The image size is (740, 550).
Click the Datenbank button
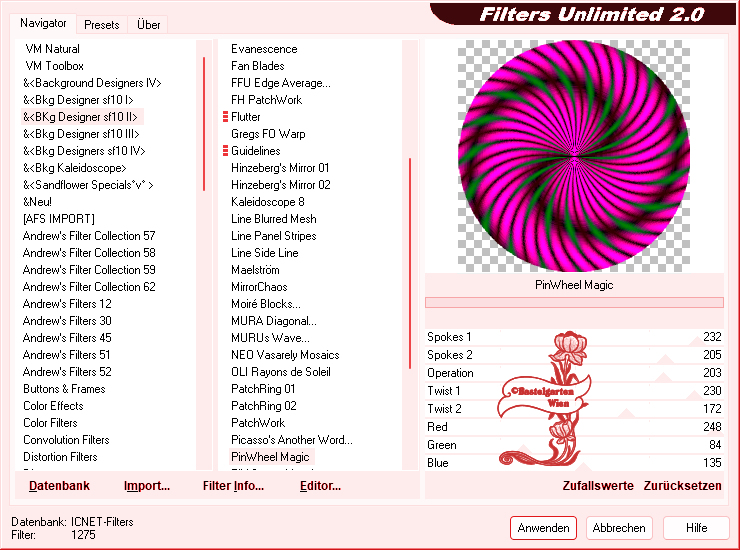pyautogui.click(x=59, y=486)
